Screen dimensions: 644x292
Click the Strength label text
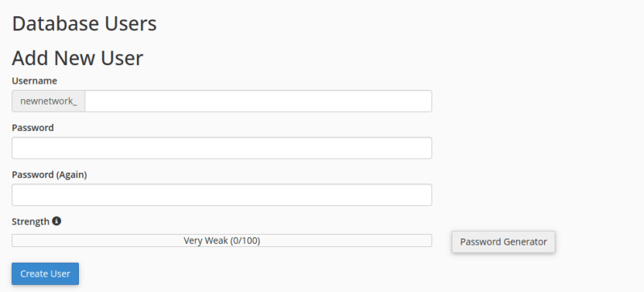pos(30,222)
